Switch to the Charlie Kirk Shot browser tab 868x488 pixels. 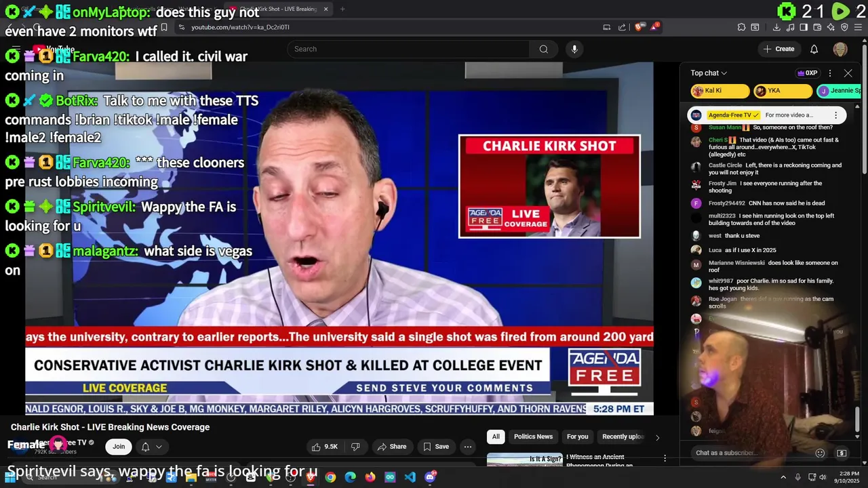pos(278,9)
